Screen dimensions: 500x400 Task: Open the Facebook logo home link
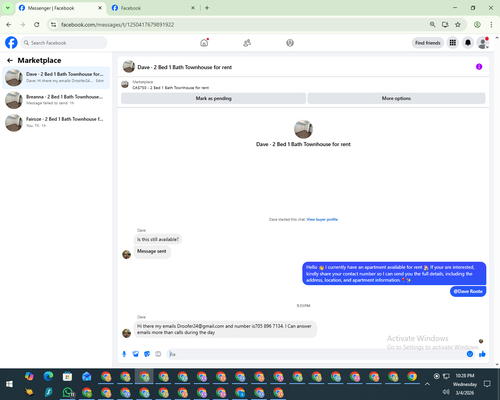(11, 43)
